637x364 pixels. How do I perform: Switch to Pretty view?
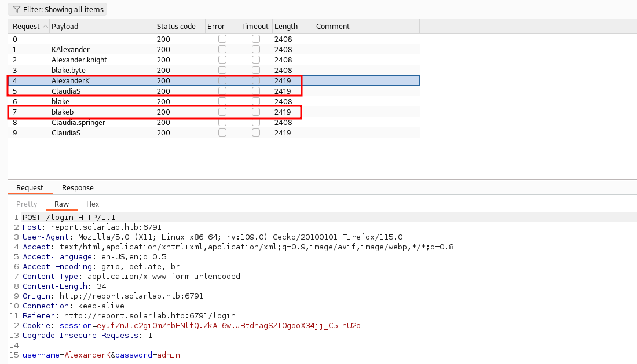point(27,204)
